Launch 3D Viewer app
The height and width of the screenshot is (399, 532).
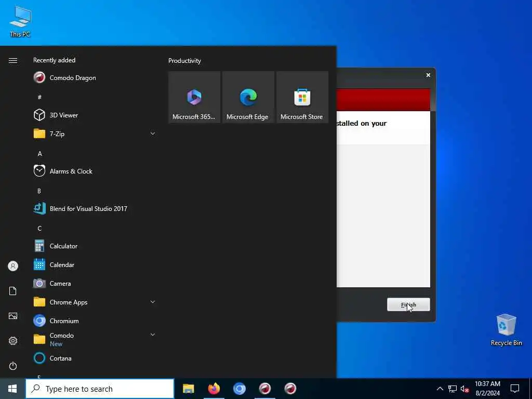coord(95,115)
